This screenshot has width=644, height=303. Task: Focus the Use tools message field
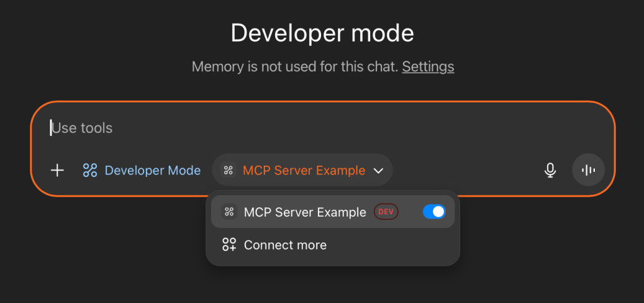coord(252,128)
